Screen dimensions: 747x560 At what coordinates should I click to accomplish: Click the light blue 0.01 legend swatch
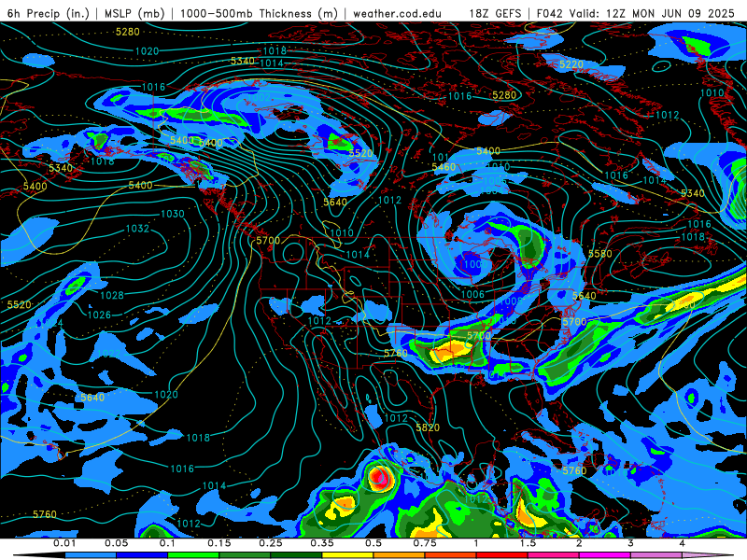click(90, 555)
